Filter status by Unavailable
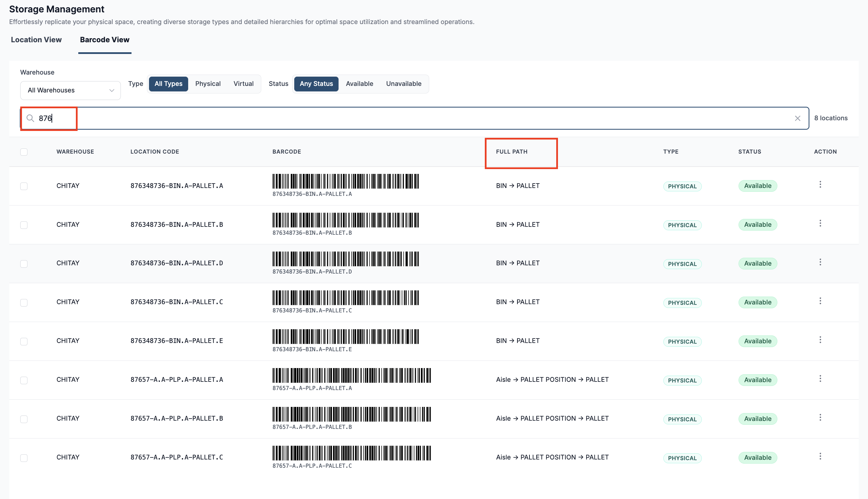868x499 pixels. click(x=403, y=84)
